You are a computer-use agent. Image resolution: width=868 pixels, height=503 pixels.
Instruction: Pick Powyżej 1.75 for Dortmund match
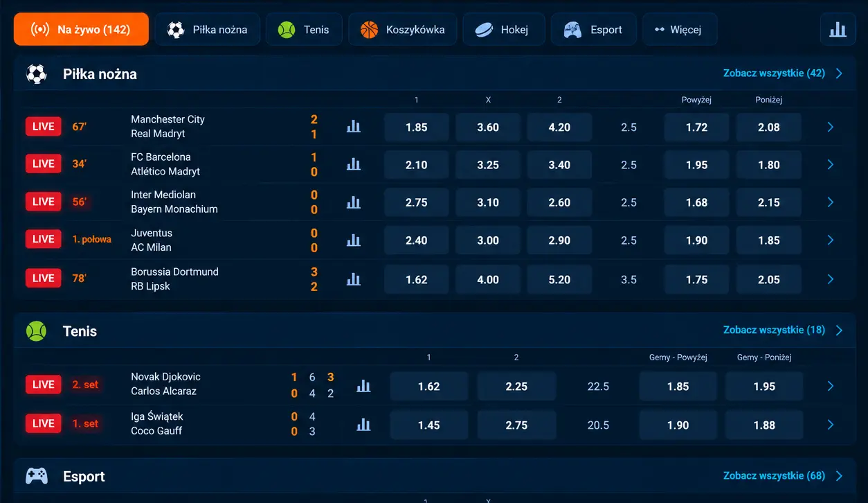[697, 280]
